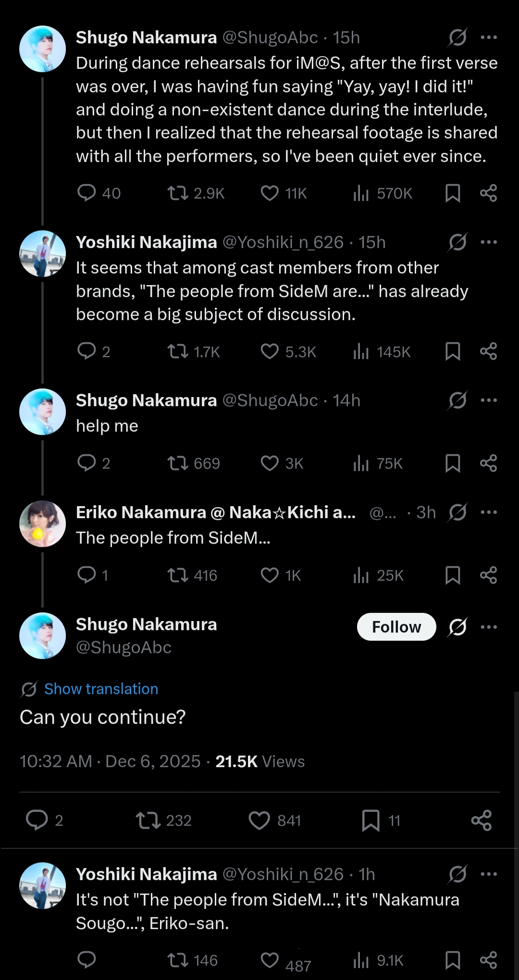Retweet the main tweet with 232 reposts
The image size is (519, 980).
[x=148, y=820]
